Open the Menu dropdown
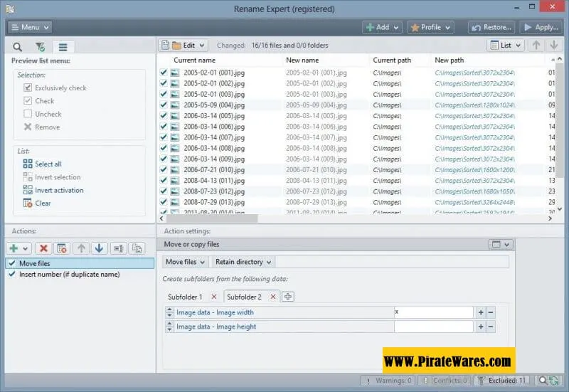The image size is (569, 392). pyautogui.click(x=30, y=27)
